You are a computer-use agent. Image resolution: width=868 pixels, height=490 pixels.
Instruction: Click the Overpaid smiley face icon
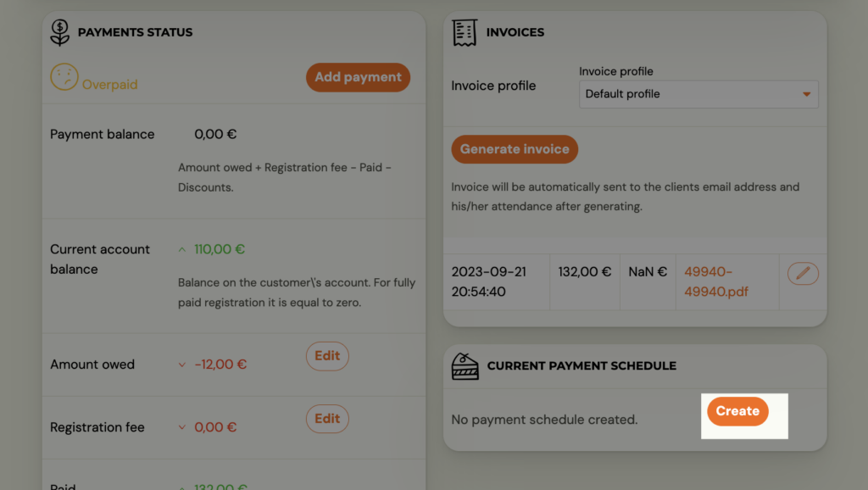click(64, 77)
